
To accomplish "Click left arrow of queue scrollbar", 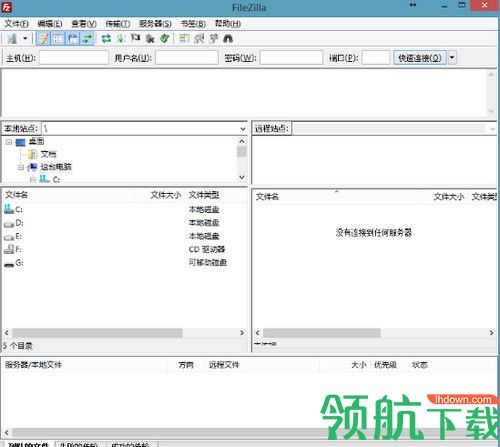I will click(7, 433).
